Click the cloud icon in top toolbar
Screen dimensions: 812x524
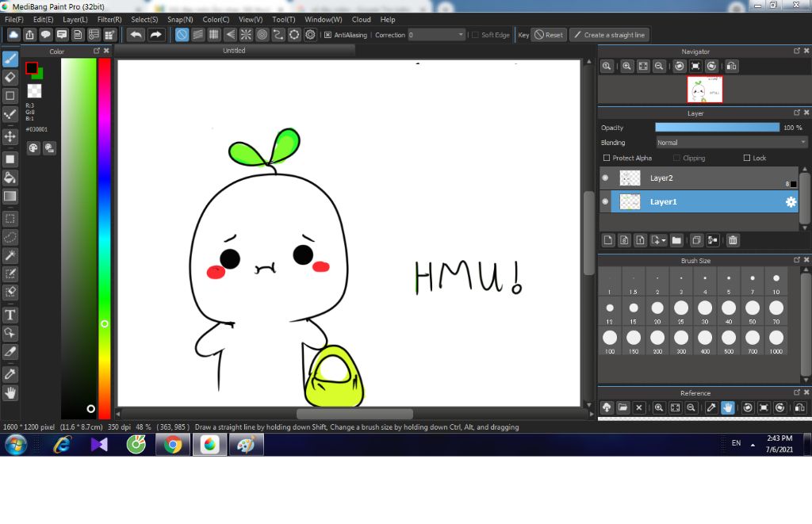[13, 35]
